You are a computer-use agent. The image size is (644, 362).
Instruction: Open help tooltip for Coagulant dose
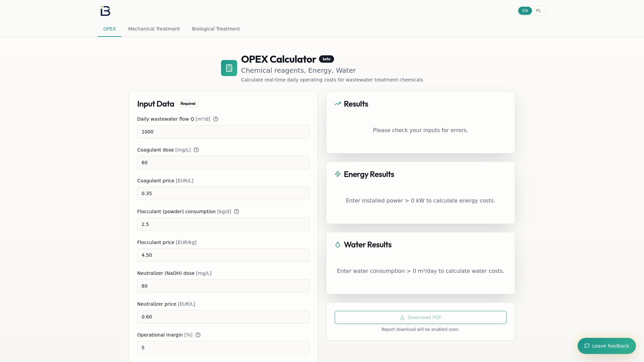pos(196,150)
